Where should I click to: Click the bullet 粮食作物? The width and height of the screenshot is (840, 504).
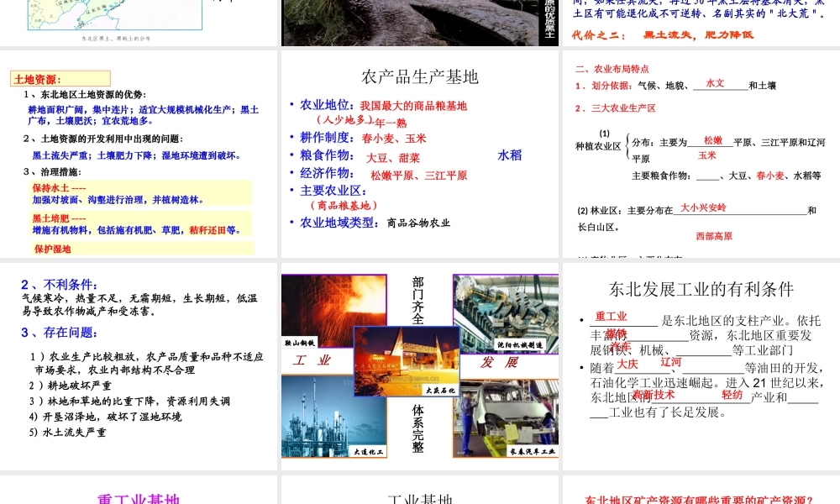click(x=327, y=155)
